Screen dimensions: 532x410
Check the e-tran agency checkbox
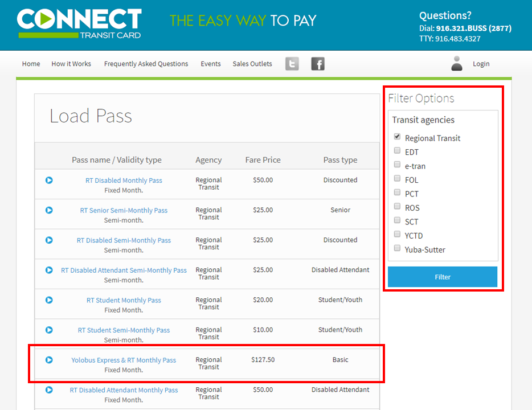coord(397,165)
